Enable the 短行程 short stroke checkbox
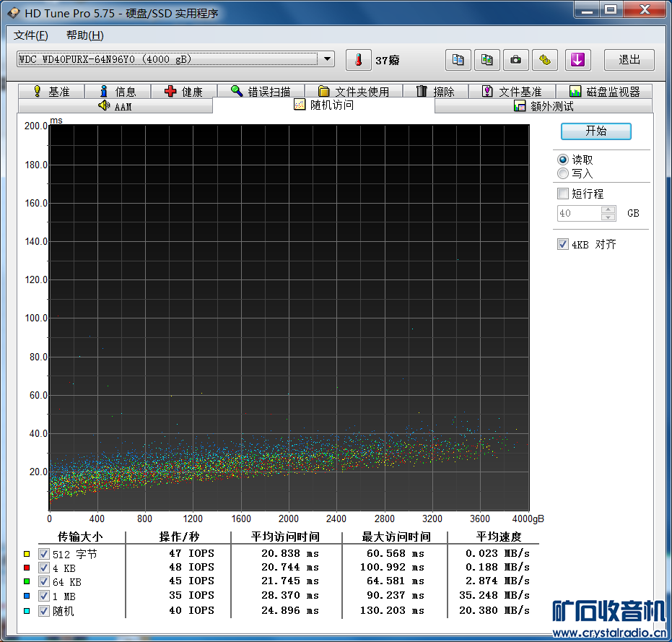 [x=563, y=194]
